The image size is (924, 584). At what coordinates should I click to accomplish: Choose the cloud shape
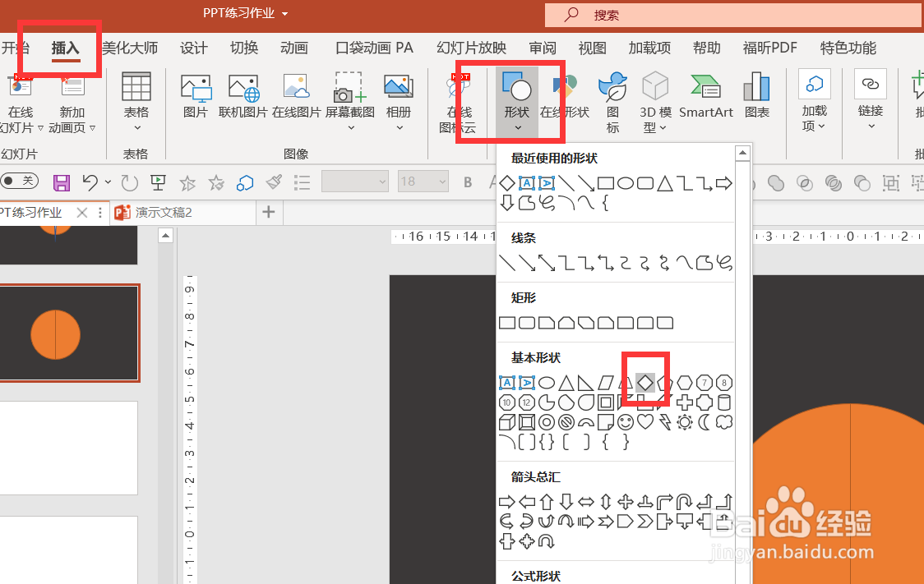[724, 422]
